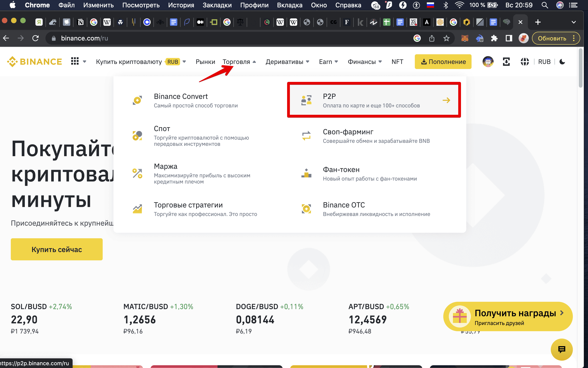Screen dimensions: 588x368
Task: Open the language globe icon
Action: (x=525, y=62)
